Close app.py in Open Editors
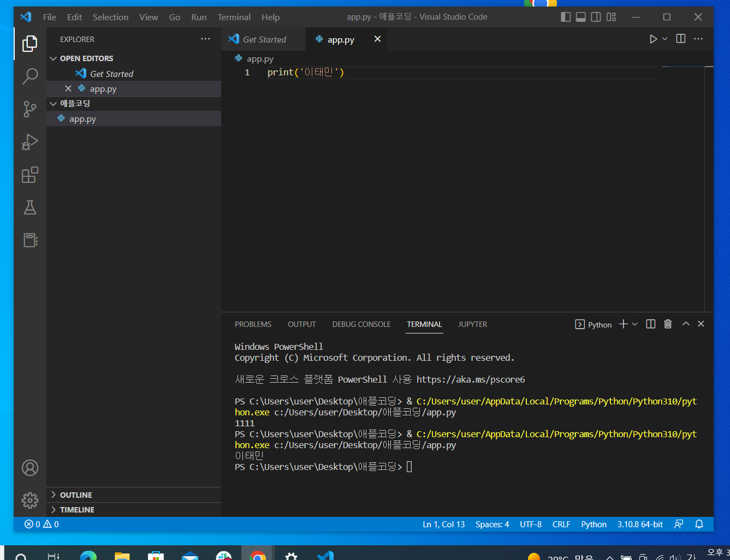This screenshot has width=730, height=560. [x=68, y=88]
